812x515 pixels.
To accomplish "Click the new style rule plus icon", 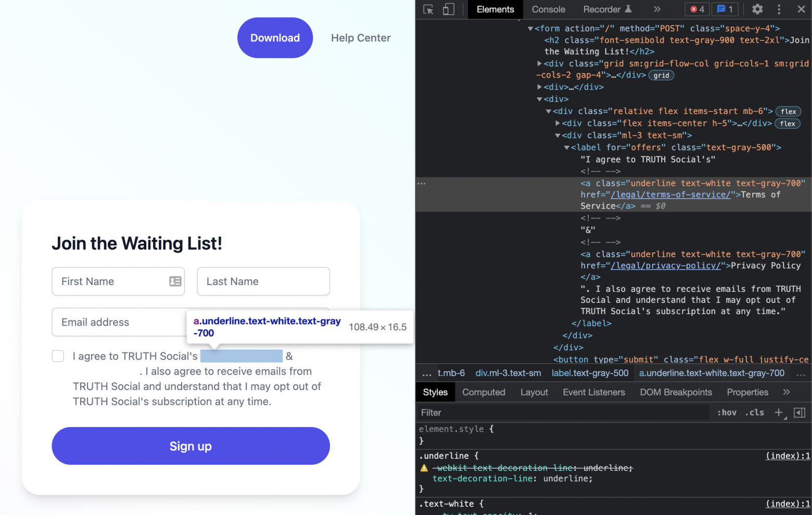I will (x=779, y=413).
